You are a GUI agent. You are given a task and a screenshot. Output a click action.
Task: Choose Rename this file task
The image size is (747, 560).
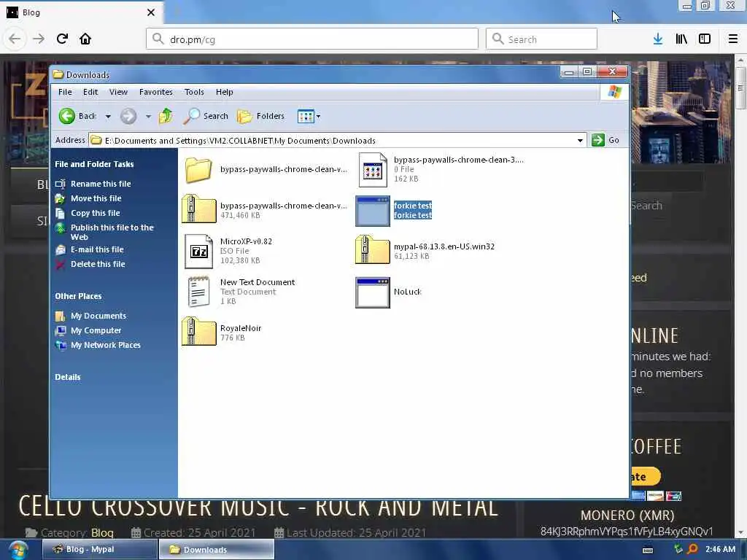[101, 184]
